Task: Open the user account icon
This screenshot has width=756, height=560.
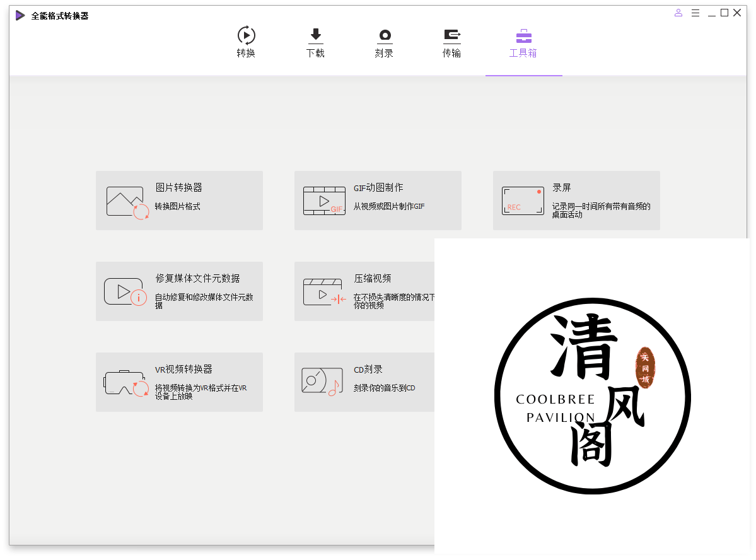Action: pos(678,13)
